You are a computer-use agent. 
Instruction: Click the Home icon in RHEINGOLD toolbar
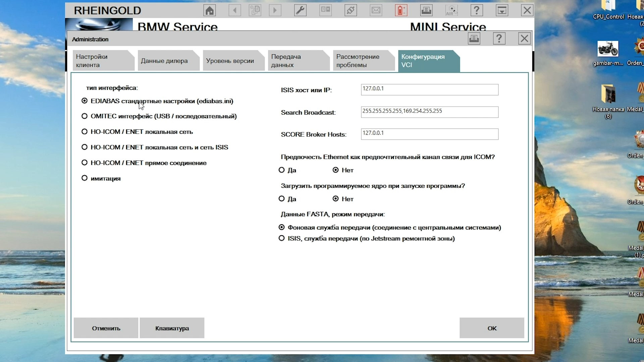pos(210,10)
